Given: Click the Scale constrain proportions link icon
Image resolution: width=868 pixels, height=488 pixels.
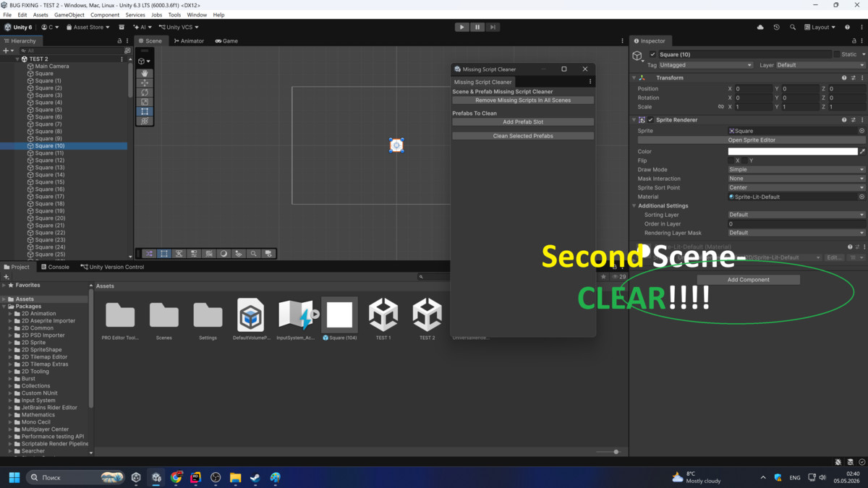Looking at the screenshot, I should [720, 106].
